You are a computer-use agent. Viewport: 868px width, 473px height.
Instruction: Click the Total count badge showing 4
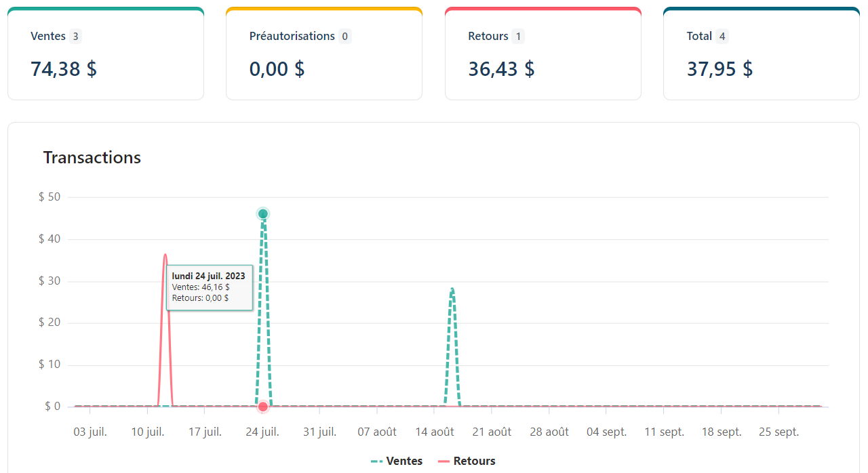(723, 37)
